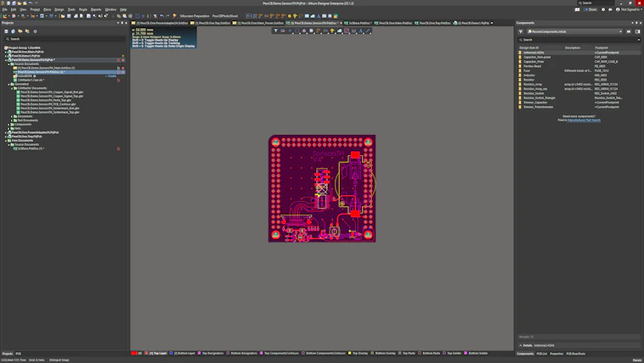Image resolution: width=644 pixels, height=363 pixels.
Task: Select the Capacitor_Polar row in the components list
Action: [x=579, y=62]
